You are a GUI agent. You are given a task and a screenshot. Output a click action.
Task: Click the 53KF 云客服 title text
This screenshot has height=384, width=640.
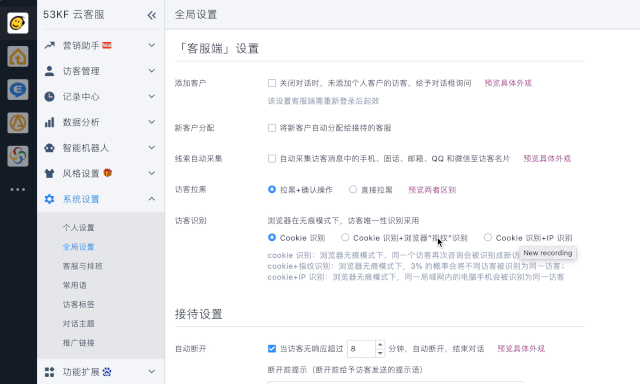click(74, 15)
